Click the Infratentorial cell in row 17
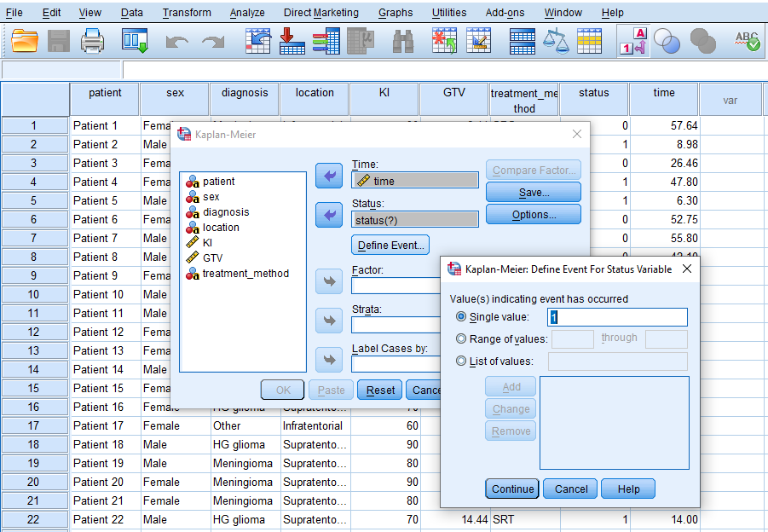Screen dimensions: 768x532 315,425
